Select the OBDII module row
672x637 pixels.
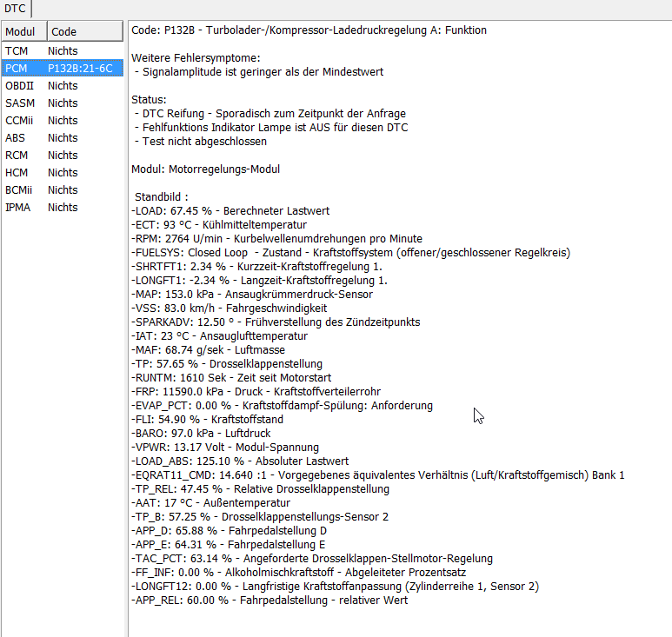[x=19, y=86]
